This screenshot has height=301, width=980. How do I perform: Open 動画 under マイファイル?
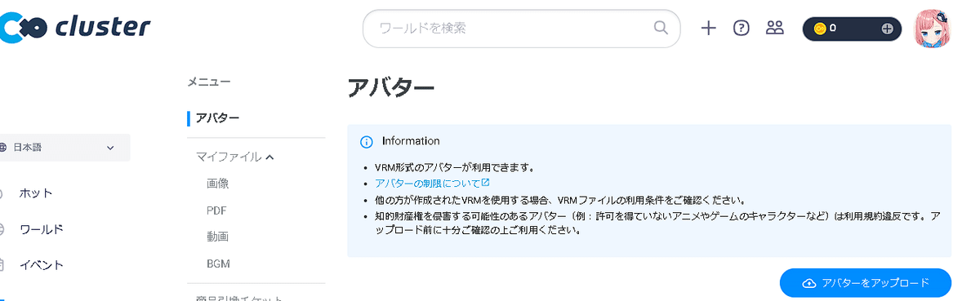(x=218, y=237)
